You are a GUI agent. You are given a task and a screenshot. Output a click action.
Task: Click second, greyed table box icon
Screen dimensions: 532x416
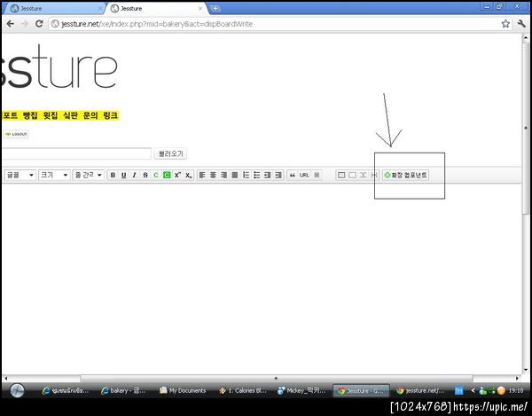(353, 175)
